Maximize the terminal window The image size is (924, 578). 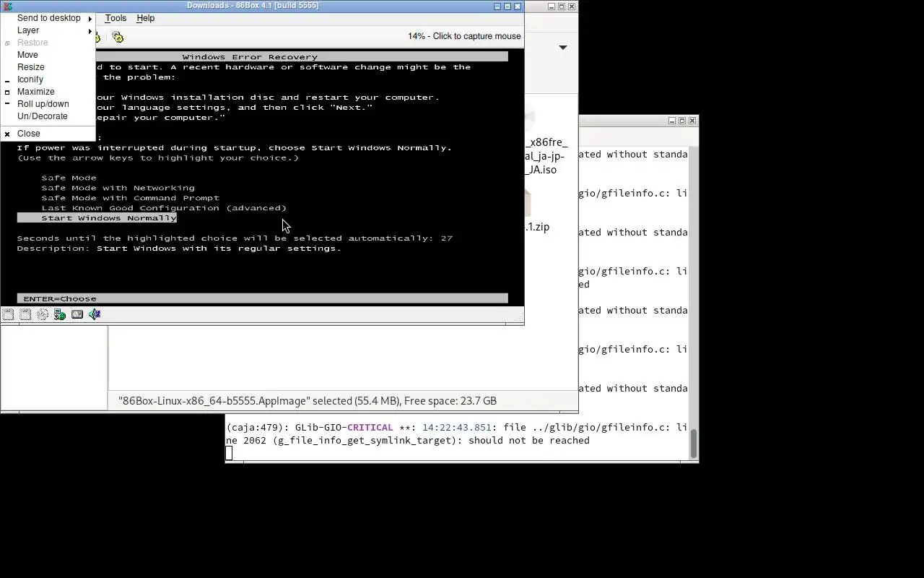pyautogui.click(x=682, y=121)
